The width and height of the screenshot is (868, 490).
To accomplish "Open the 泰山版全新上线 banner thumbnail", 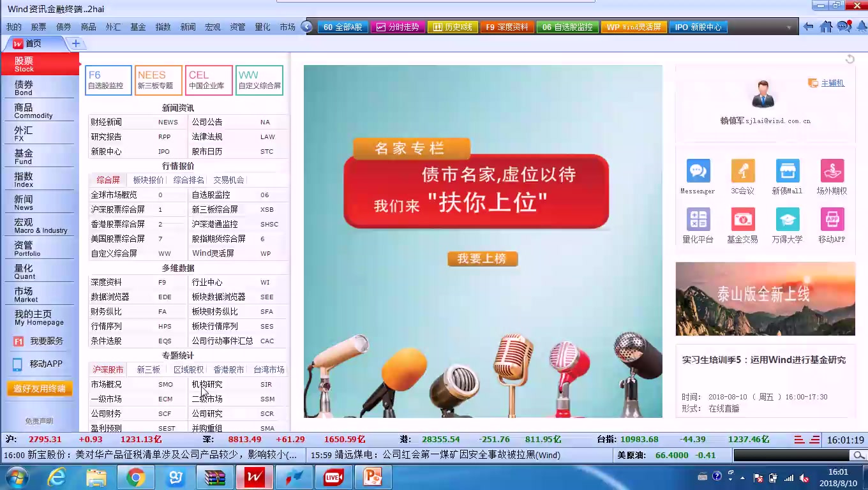I will [765, 299].
